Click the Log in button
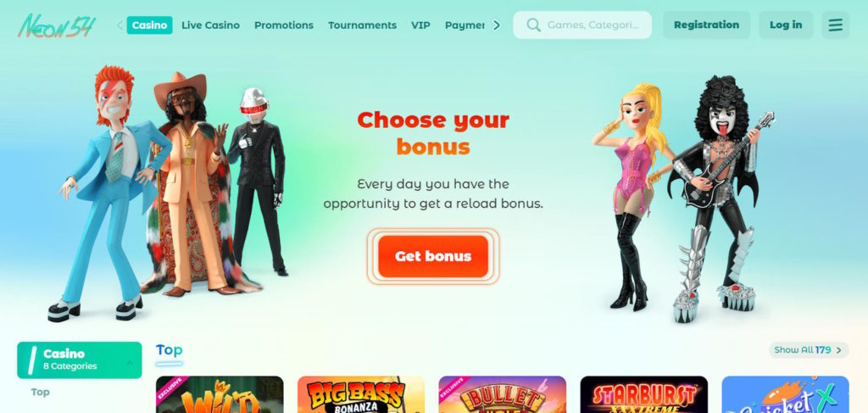The width and height of the screenshot is (868, 413). [x=786, y=25]
